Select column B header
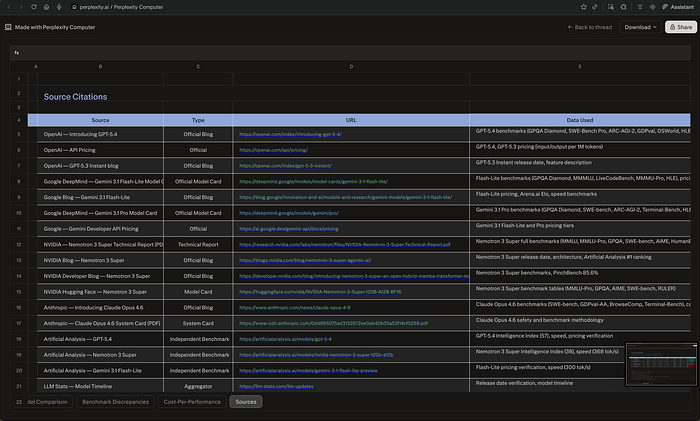 click(100, 67)
